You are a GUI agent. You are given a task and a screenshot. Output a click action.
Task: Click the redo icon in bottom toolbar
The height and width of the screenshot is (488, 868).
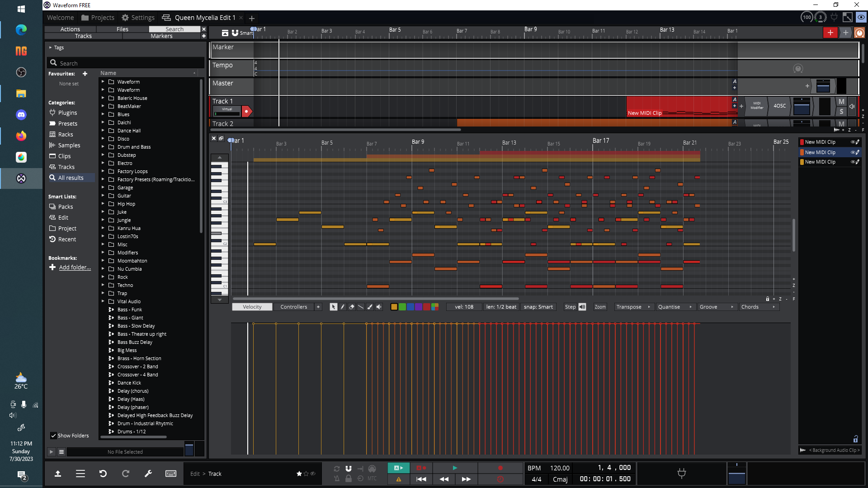tap(126, 474)
